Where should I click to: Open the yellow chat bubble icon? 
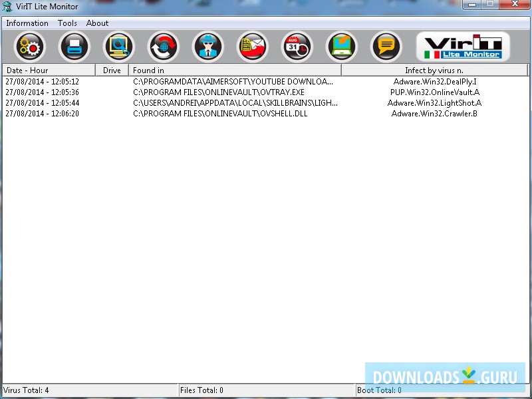click(386, 47)
